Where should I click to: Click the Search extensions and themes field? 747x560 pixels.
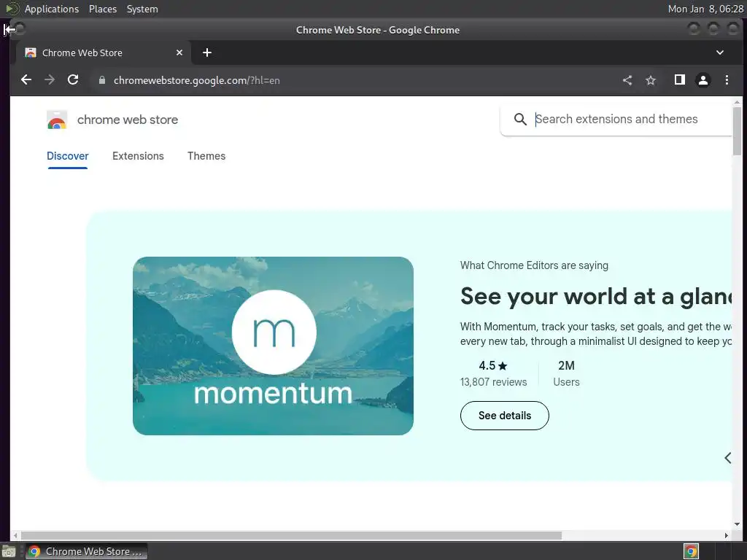pos(616,119)
